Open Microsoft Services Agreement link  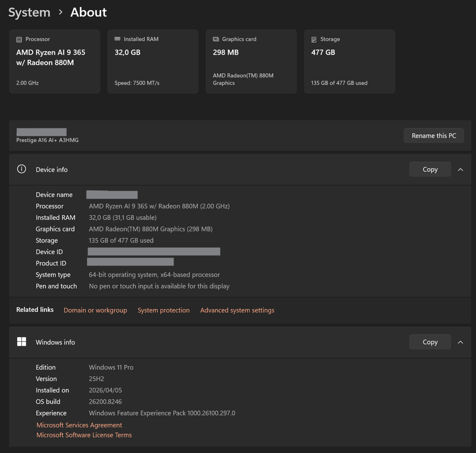click(x=79, y=425)
